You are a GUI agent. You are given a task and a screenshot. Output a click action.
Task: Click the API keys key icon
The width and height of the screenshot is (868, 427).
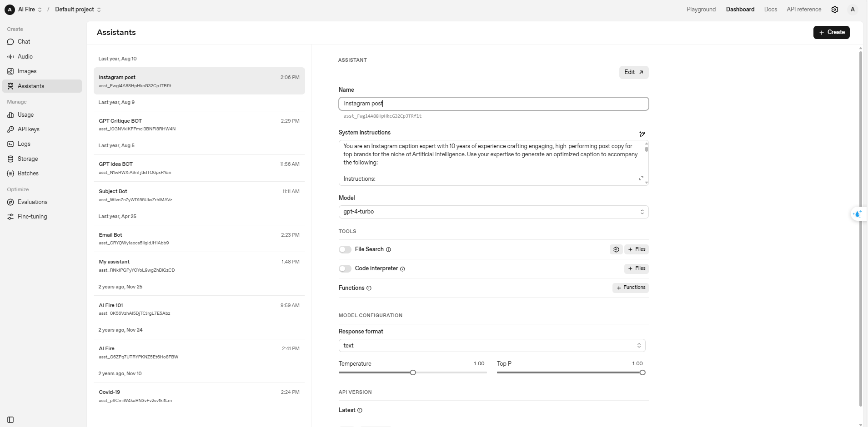(x=10, y=129)
